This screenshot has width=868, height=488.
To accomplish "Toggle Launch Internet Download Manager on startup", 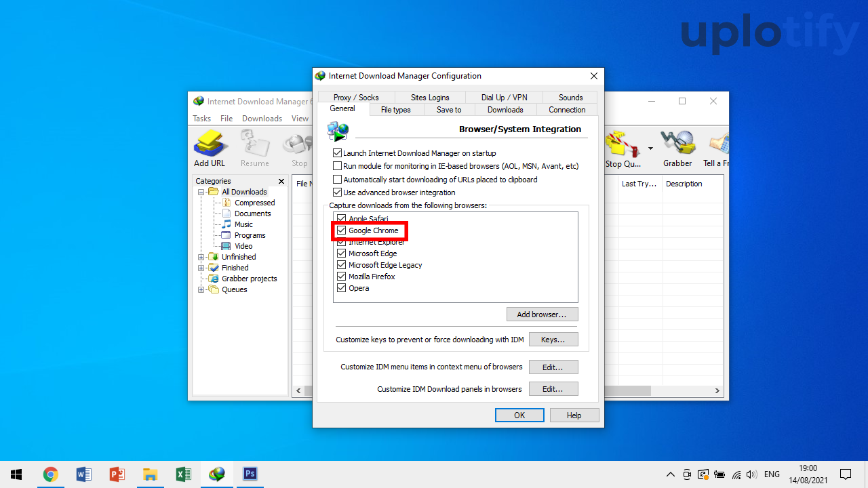I will point(338,153).
